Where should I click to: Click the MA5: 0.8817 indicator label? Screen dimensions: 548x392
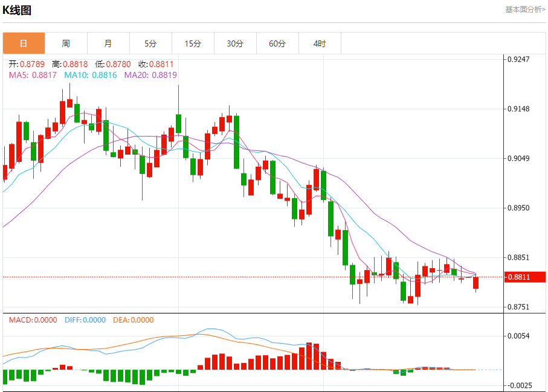tap(33, 75)
